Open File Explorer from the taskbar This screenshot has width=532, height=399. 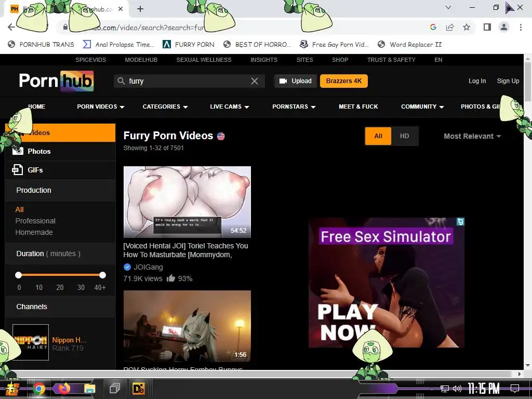(x=89, y=389)
